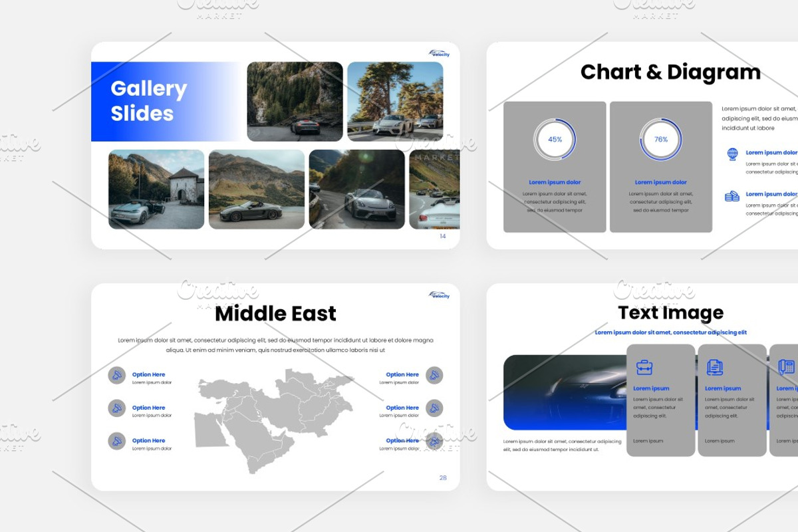Screen dimensions: 798x532
Task: Click the telephone icon on Text Image slide
Action: point(787,367)
